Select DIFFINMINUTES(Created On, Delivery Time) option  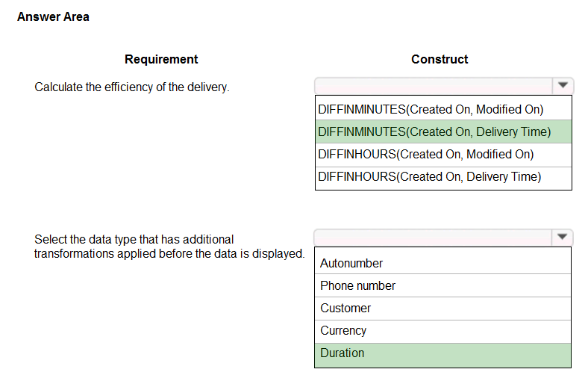[444, 131]
